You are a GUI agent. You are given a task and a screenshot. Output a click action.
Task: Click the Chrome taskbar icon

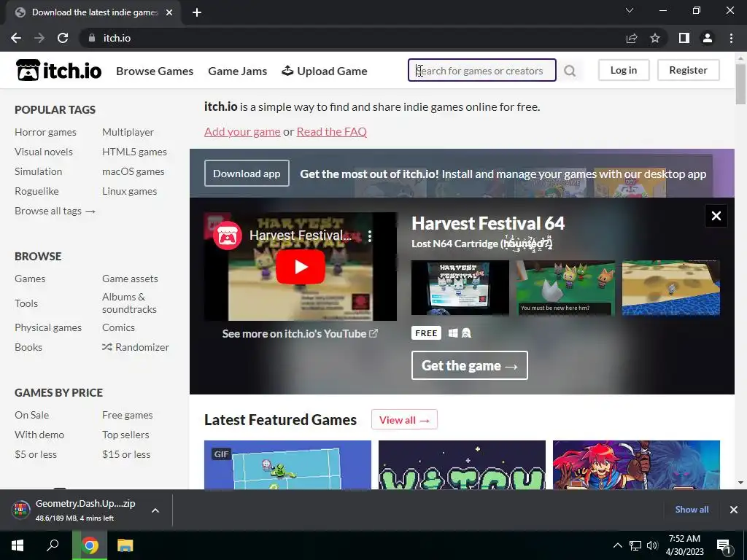90,545
